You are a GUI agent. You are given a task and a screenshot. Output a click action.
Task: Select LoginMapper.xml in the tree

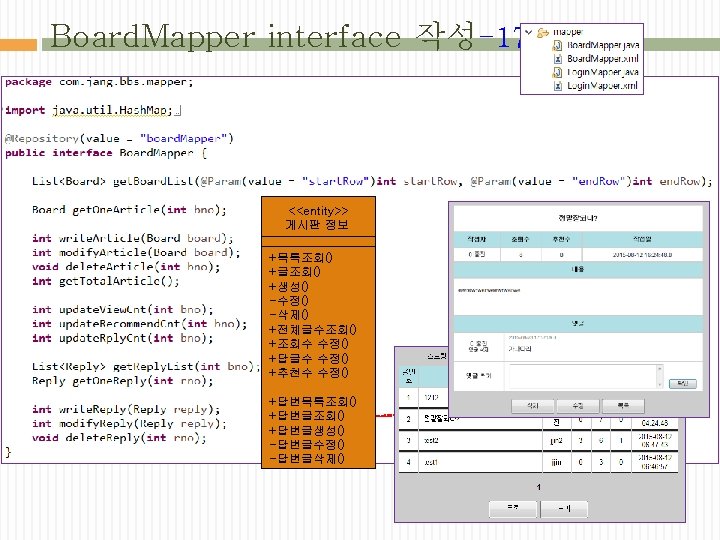(x=602, y=86)
